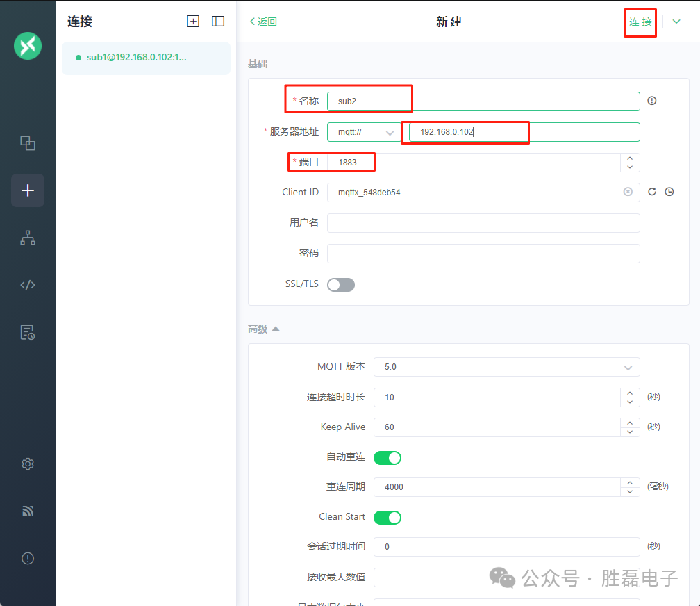
Task: Click the plus new connection sidebar icon
Action: point(28,190)
